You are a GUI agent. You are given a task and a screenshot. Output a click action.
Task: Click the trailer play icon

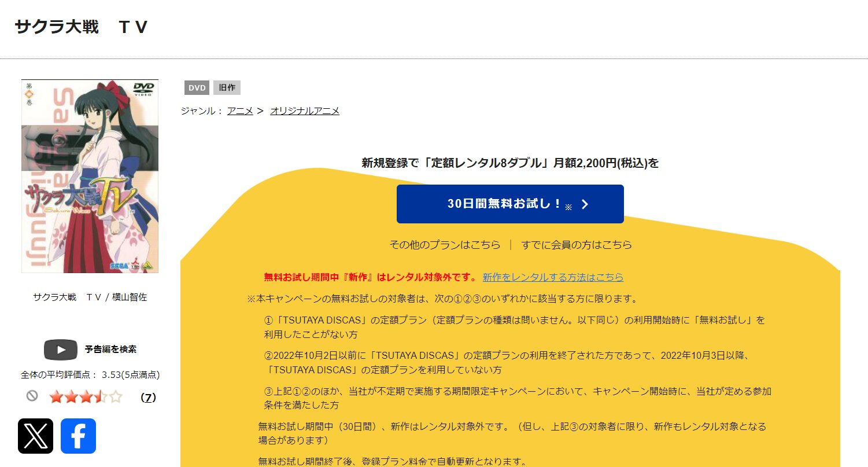tap(61, 350)
